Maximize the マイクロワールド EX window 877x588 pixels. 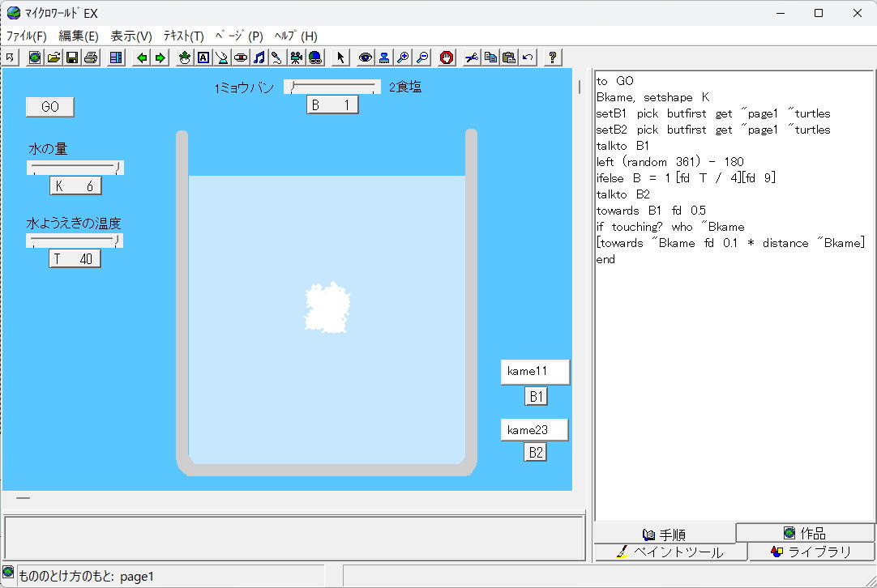[x=819, y=13]
